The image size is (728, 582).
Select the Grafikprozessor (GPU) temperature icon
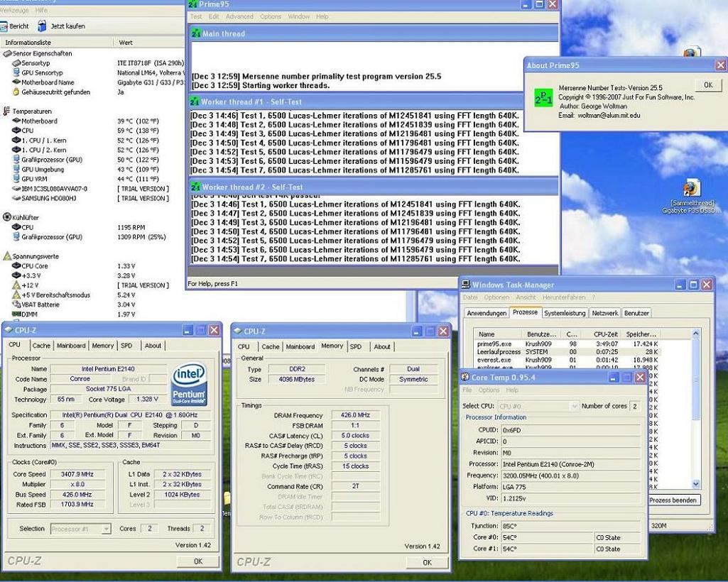16,159
